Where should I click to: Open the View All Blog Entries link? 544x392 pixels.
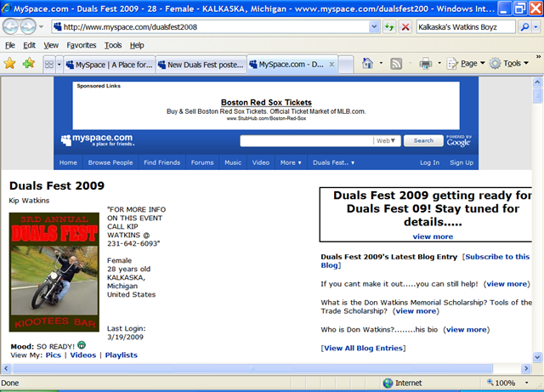click(x=363, y=349)
